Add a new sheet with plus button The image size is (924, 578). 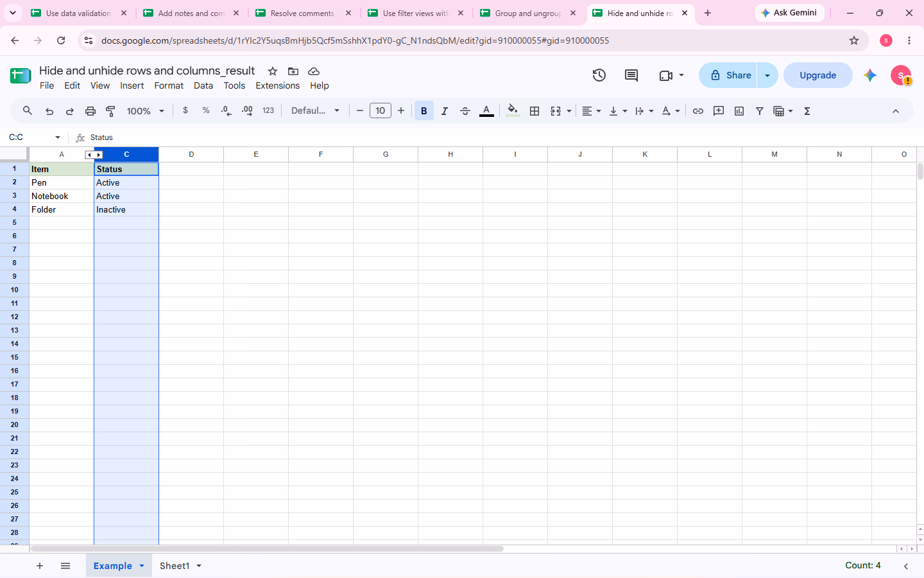coord(40,566)
